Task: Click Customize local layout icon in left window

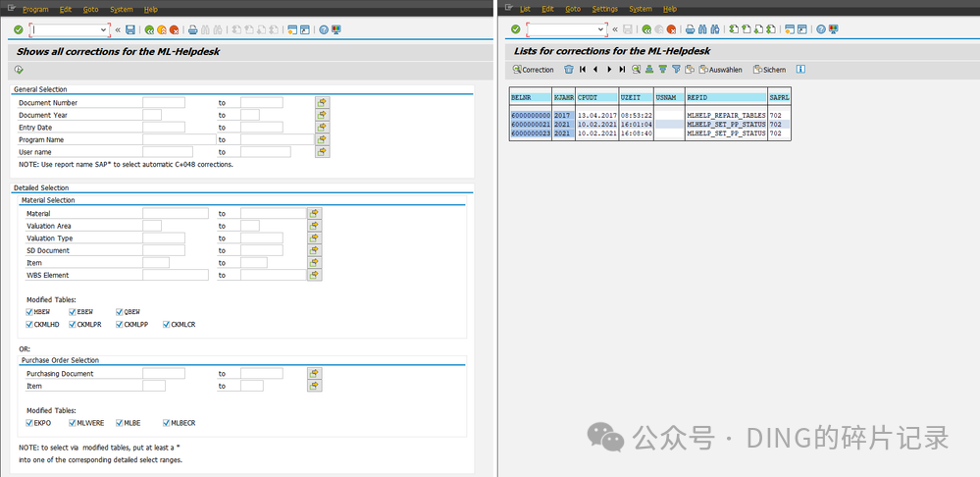Action: point(336,29)
